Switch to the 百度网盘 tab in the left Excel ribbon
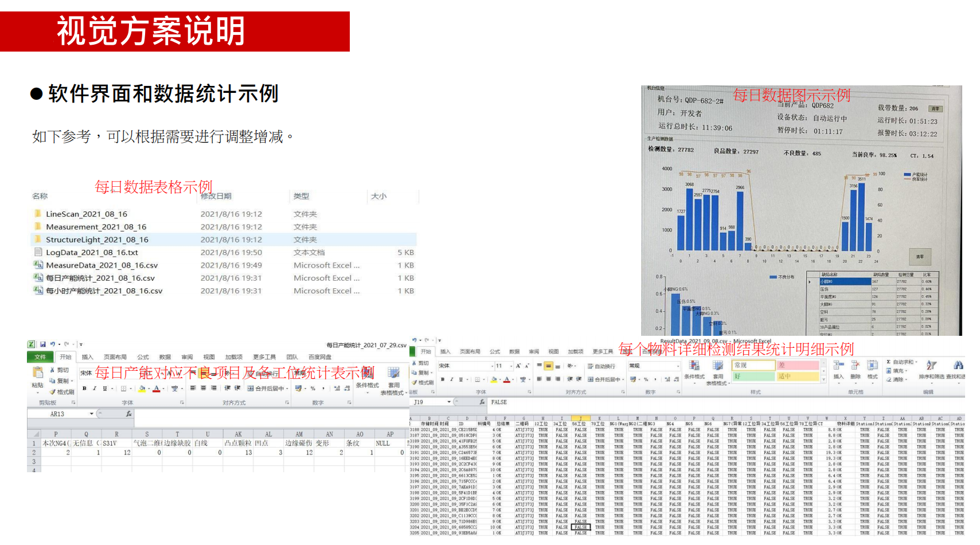This screenshot has width=980, height=545. (x=320, y=357)
